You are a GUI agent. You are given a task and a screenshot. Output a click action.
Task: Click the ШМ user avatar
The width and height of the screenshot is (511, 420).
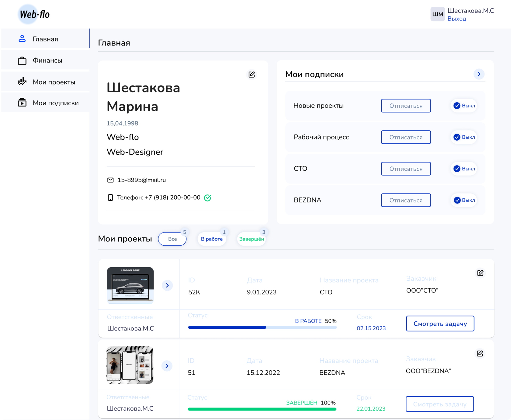(437, 14)
